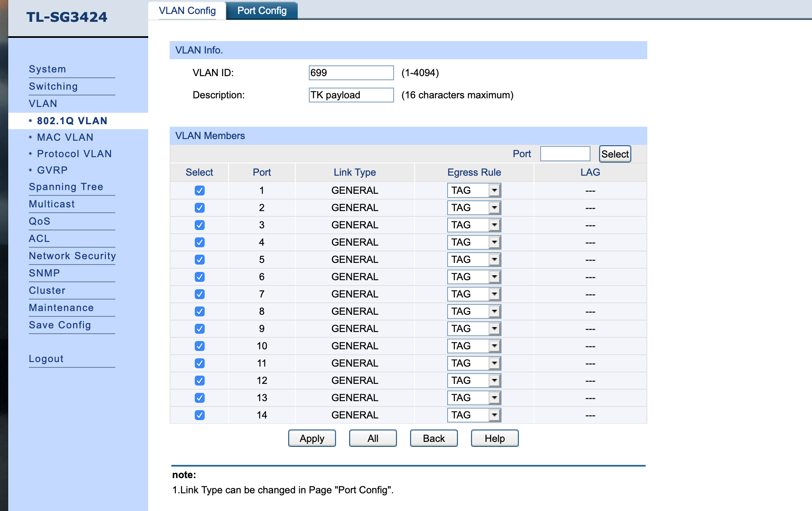Open Help for VLAN members

(495, 439)
